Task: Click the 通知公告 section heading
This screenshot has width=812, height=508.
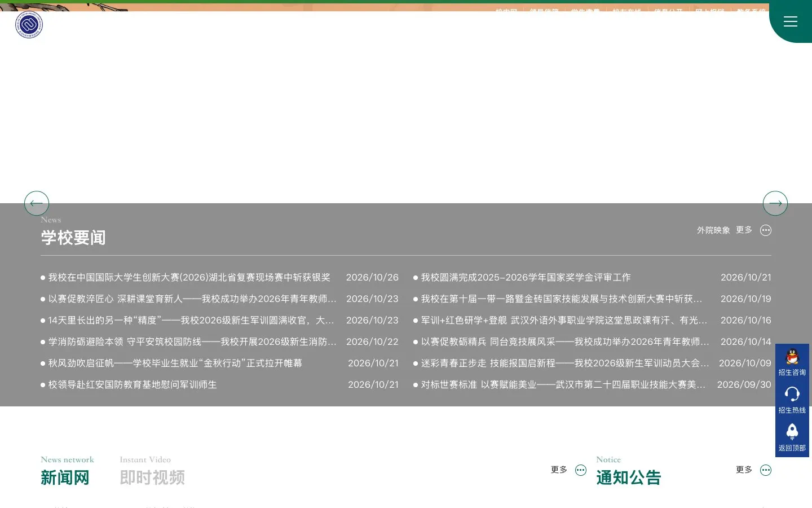Action: (x=629, y=478)
